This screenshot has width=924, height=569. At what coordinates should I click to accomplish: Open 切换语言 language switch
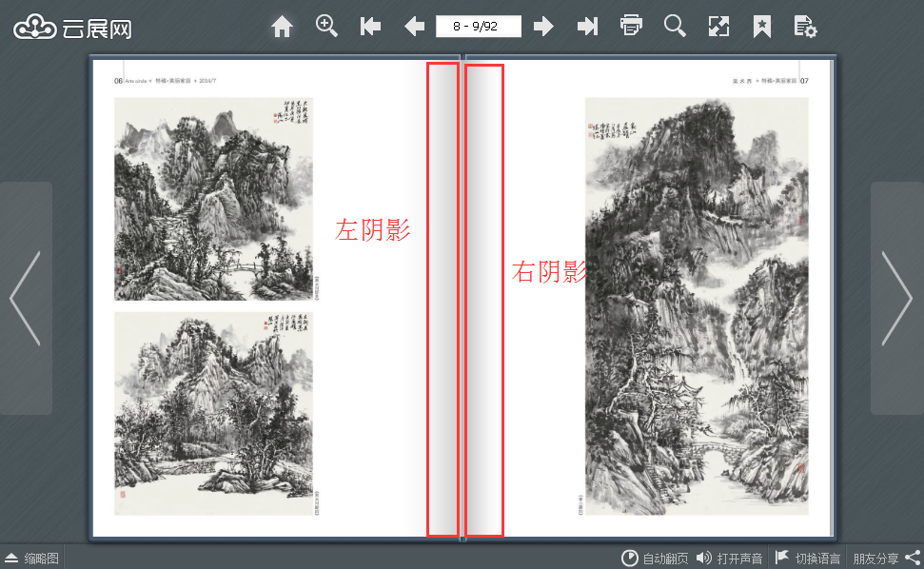point(807,558)
